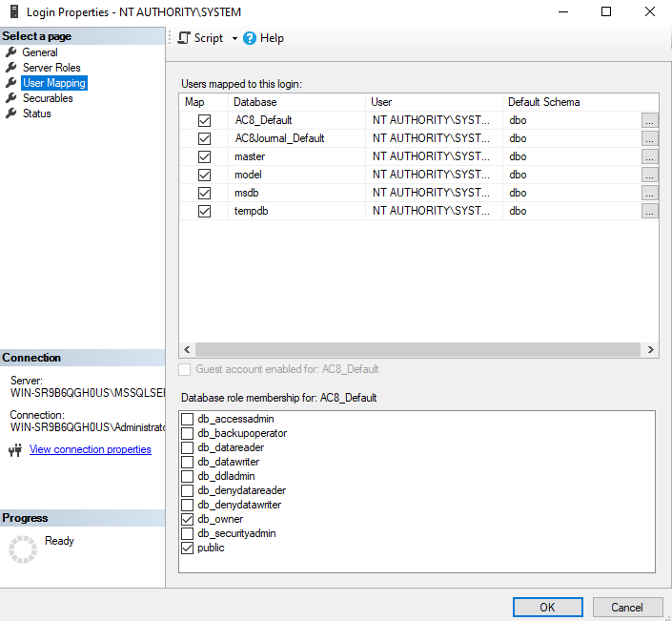The width and height of the screenshot is (672, 621).
Task: Check the db_denydatareader role
Action: point(187,490)
